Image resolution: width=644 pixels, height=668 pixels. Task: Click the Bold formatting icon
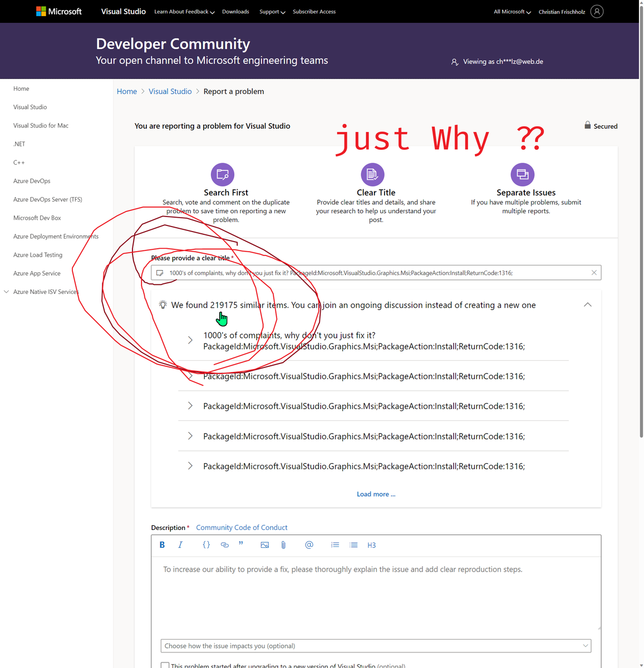pos(162,545)
